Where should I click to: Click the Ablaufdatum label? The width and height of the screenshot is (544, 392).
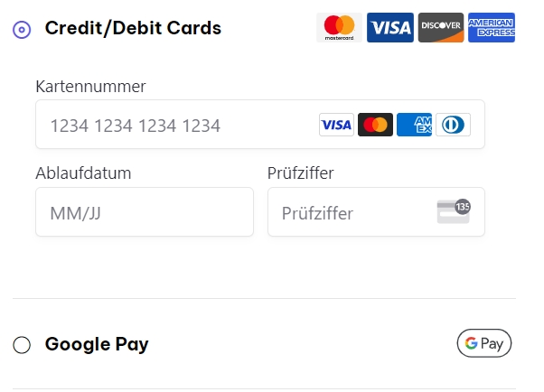(83, 173)
